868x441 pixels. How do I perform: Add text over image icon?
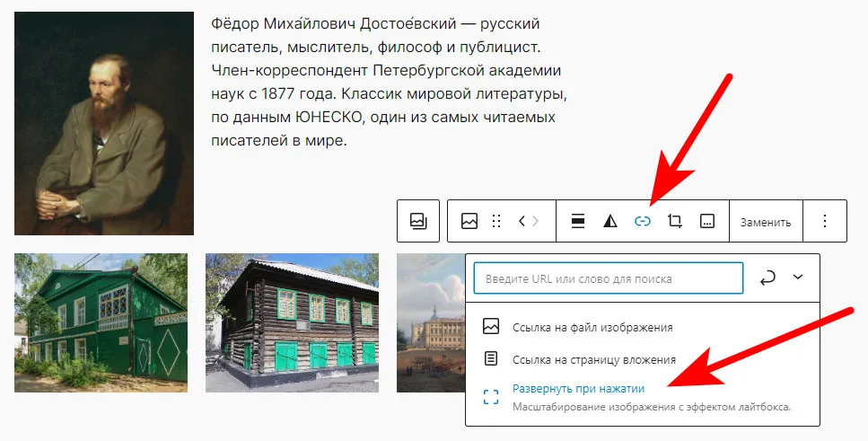tap(707, 221)
